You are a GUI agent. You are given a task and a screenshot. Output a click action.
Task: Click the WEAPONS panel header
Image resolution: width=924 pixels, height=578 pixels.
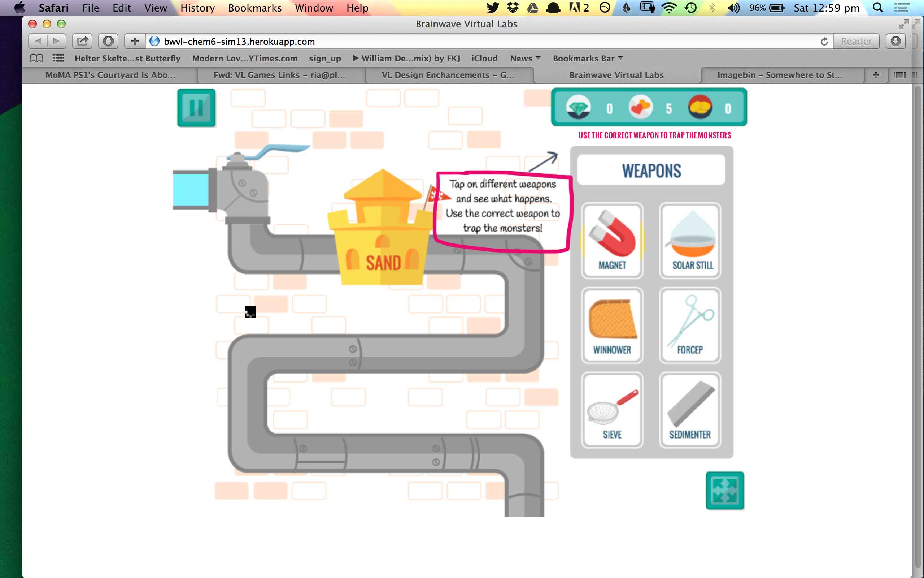point(651,170)
